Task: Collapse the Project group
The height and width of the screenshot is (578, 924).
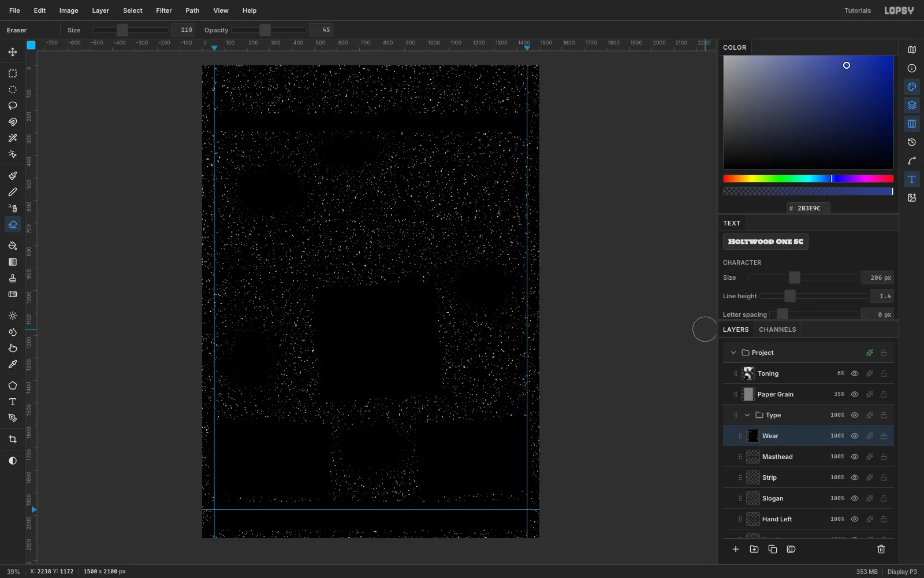Action: tap(733, 353)
